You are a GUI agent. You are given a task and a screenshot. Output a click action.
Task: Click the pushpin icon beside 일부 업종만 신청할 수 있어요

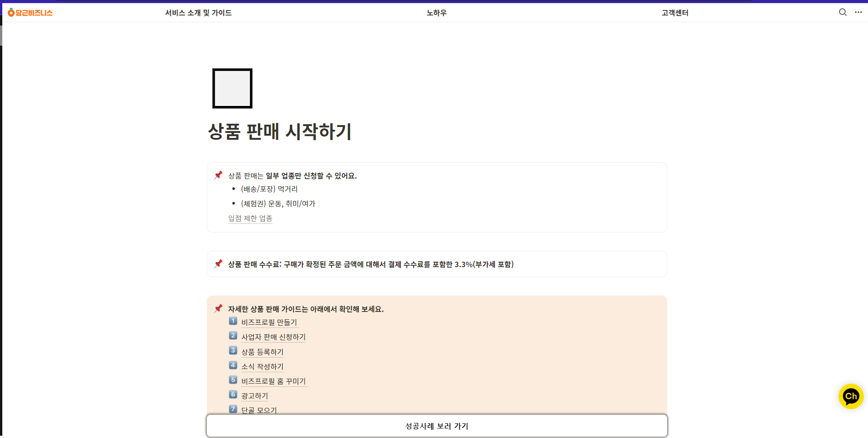pyautogui.click(x=218, y=175)
